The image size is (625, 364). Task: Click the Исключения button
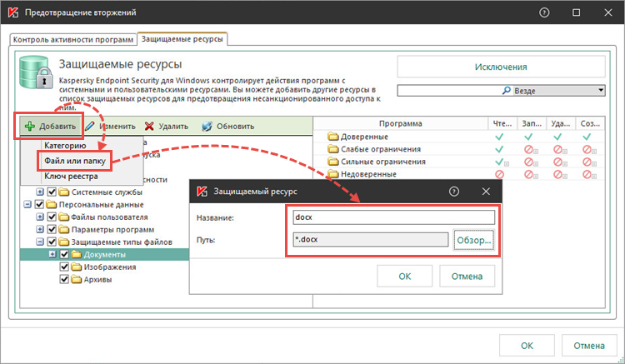pyautogui.click(x=501, y=67)
